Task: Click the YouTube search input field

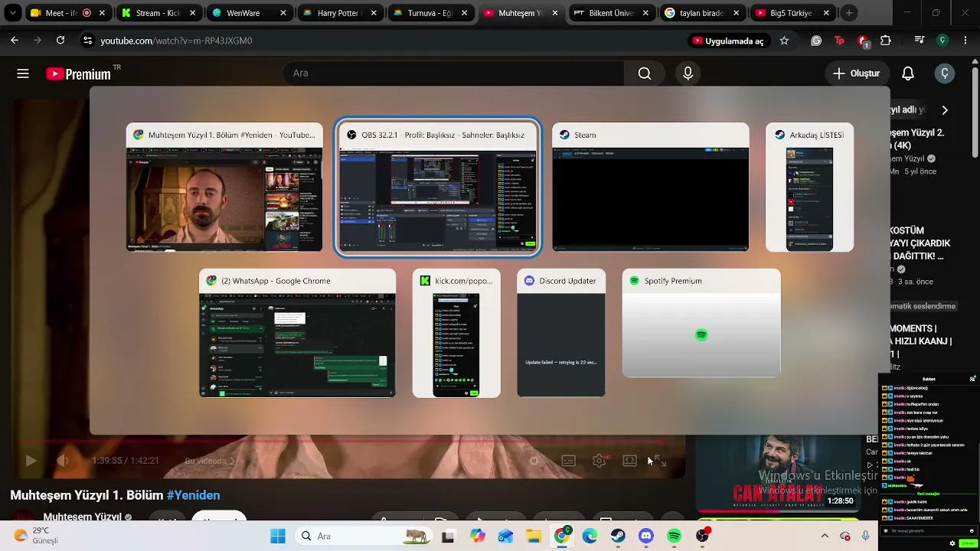Action: [453, 73]
